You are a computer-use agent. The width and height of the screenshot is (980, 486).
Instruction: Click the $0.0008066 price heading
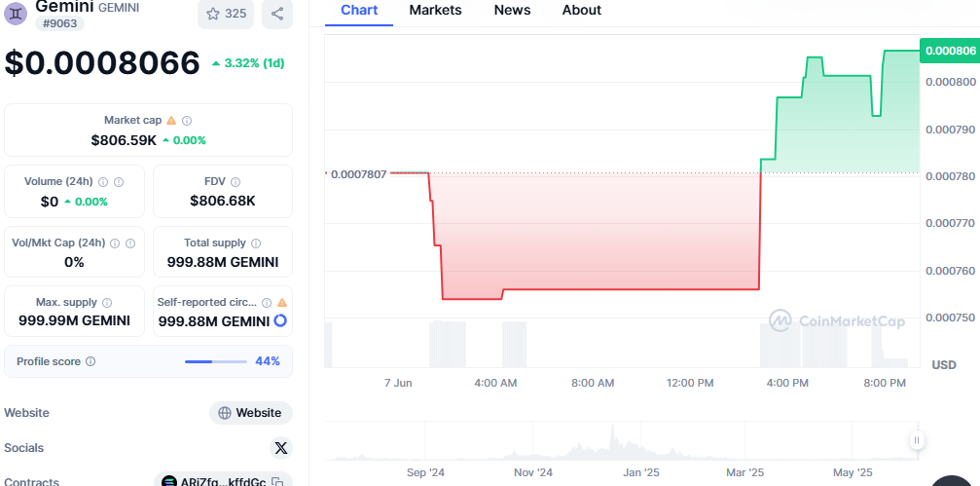pos(102,62)
